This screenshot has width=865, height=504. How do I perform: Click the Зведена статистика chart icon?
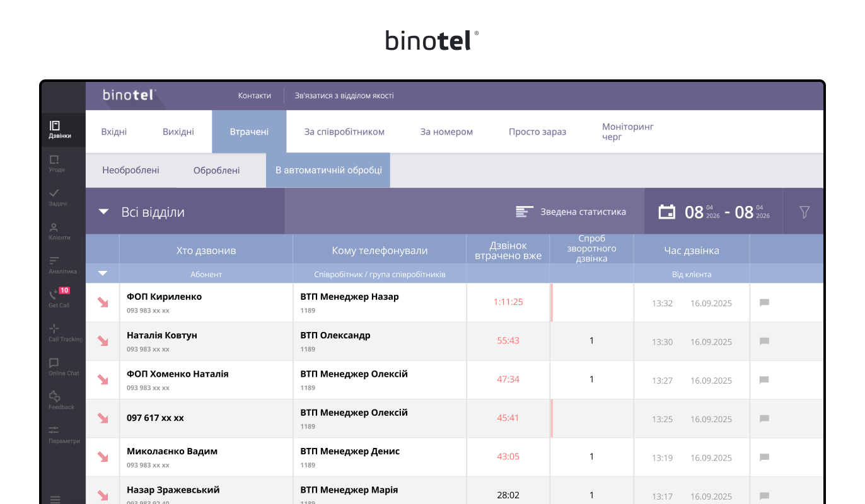tap(525, 212)
